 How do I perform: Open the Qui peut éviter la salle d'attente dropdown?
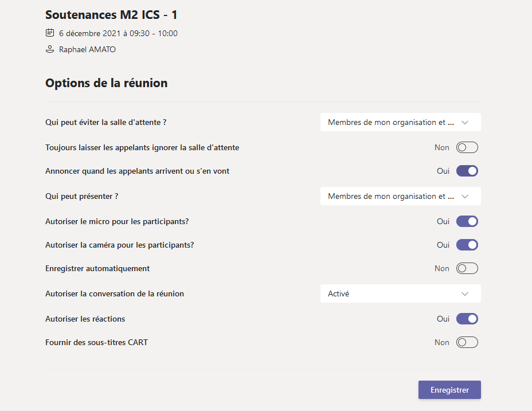coord(400,122)
